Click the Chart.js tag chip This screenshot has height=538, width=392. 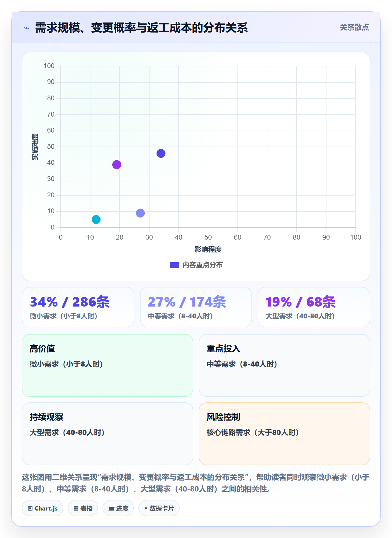[x=43, y=508]
